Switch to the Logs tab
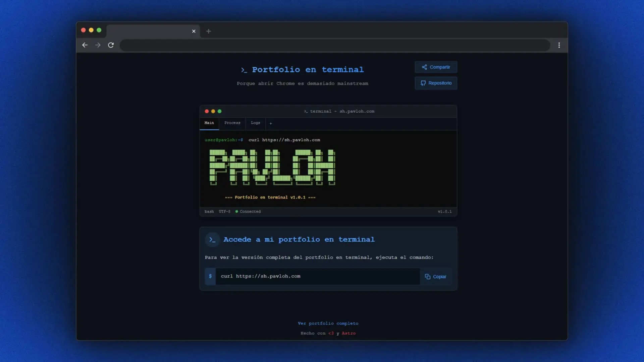Screen dimensions: 644x362 (255, 123)
